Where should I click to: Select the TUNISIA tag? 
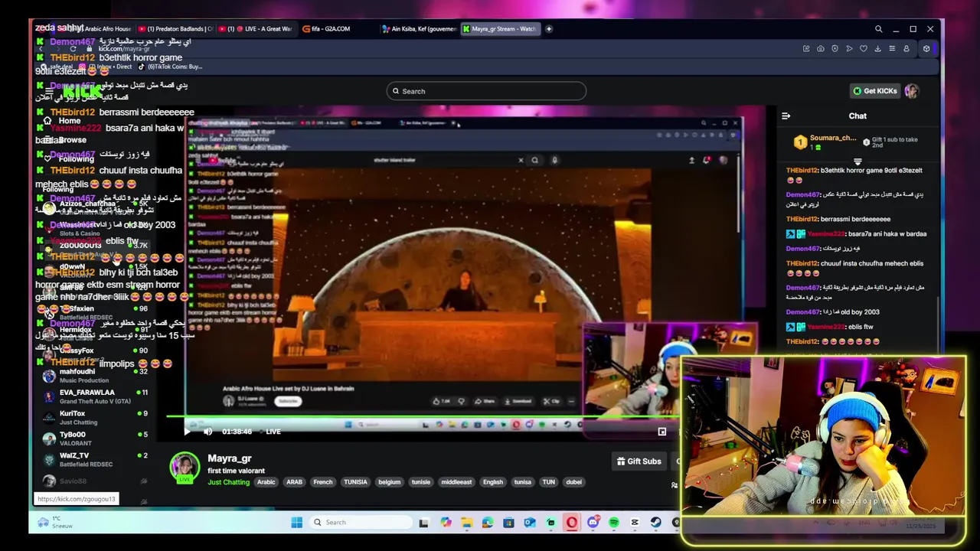(355, 482)
